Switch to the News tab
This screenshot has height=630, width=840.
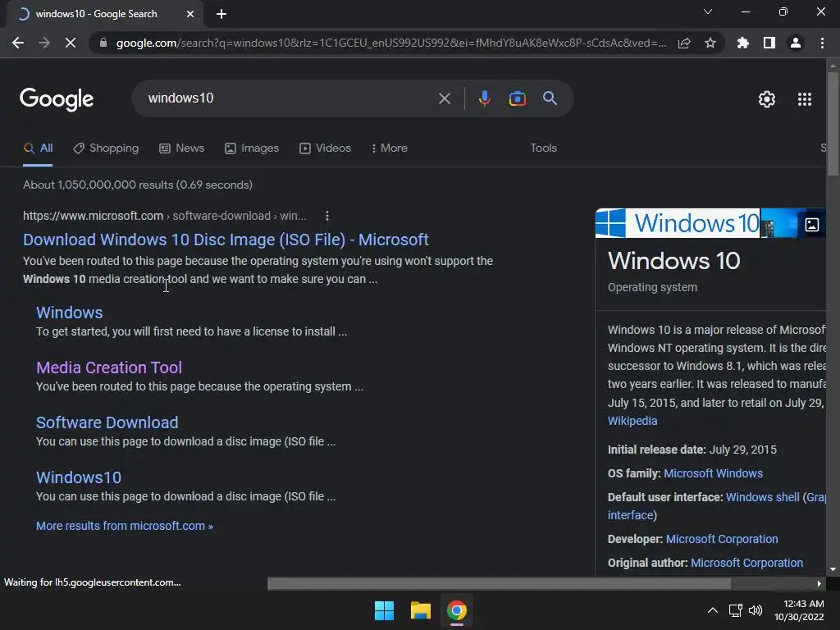pyautogui.click(x=182, y=148)
